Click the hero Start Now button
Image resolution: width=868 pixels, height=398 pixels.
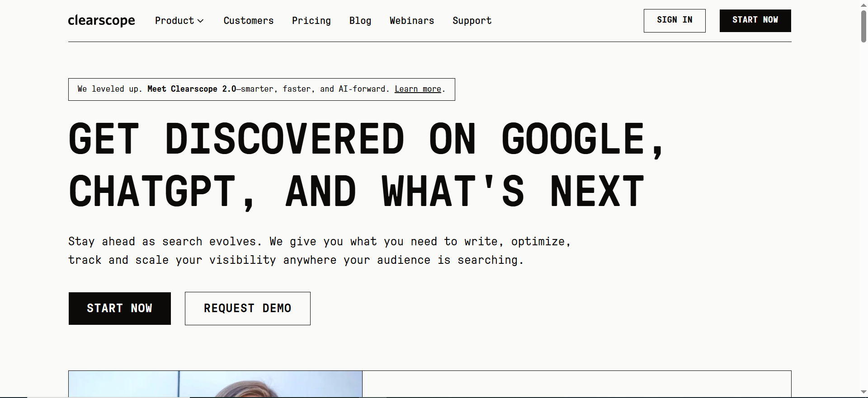(120, 309)
